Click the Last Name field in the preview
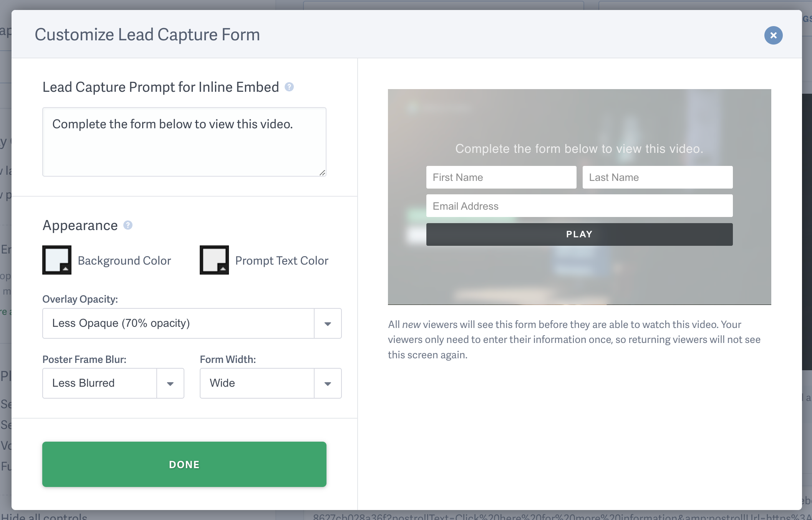The width and height of the screenshot is (812, 520). coord(658,177)
